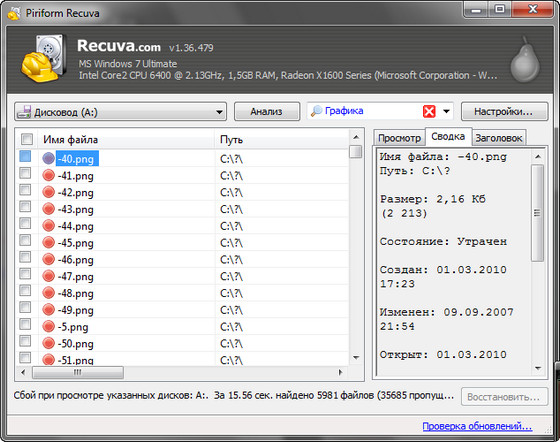Click the red status dot of -44.png
560x442 pixels.
point(48,226)
